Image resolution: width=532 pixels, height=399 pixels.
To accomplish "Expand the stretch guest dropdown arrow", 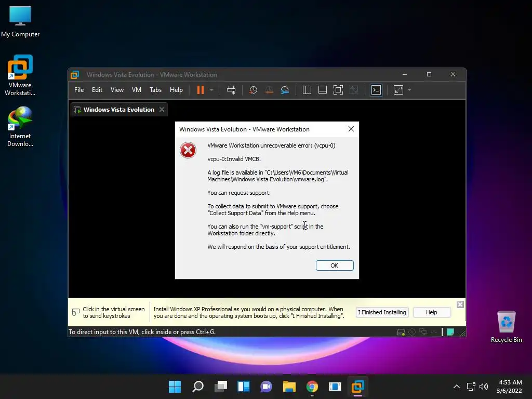I will (409, 90).
